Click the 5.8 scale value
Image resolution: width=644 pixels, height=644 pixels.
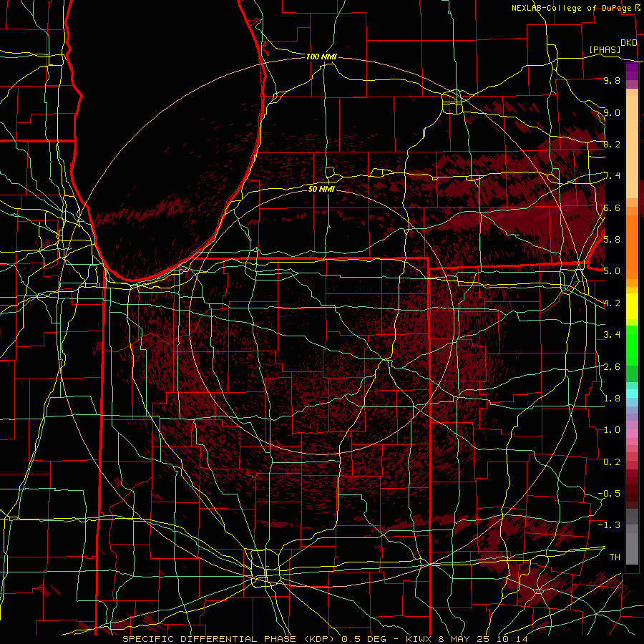coord(612,240)
